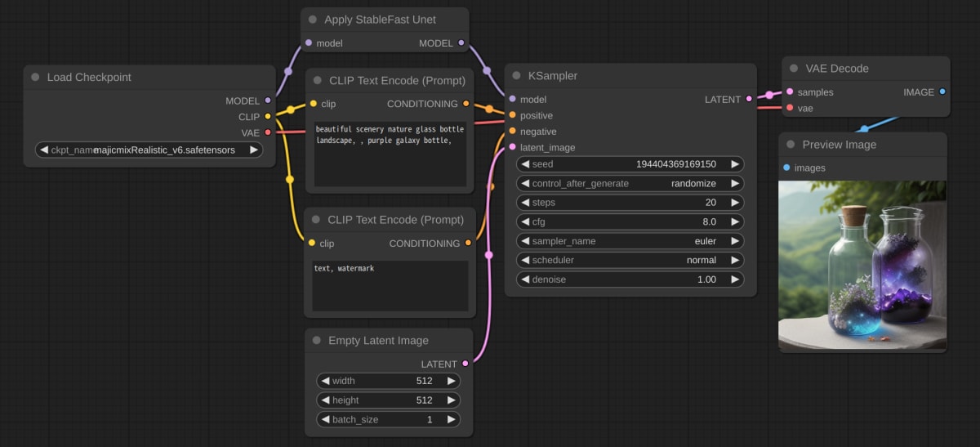Collapse the KSampler node using its title dot
Image resolution: width=980 pixels, height=447 pixels.
click(x=517, y=75)
